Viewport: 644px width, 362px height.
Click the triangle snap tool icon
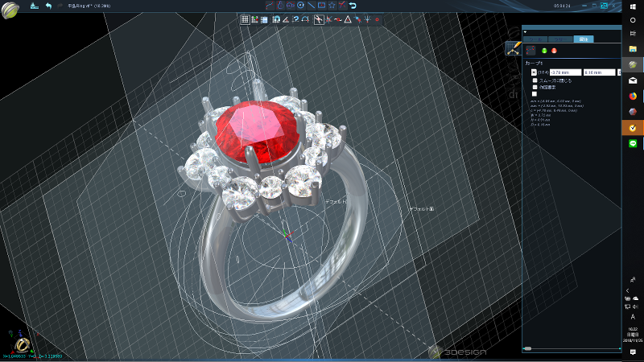coord(348,19)
